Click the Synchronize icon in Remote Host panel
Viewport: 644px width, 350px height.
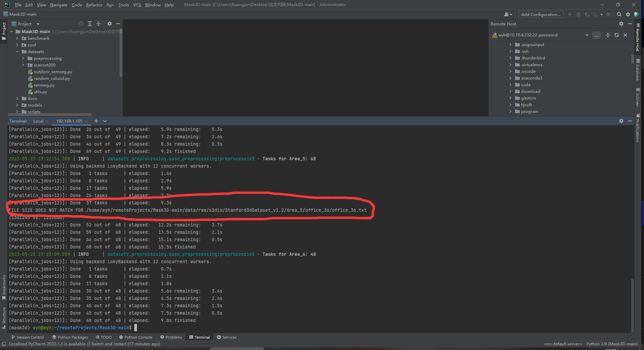616,35
